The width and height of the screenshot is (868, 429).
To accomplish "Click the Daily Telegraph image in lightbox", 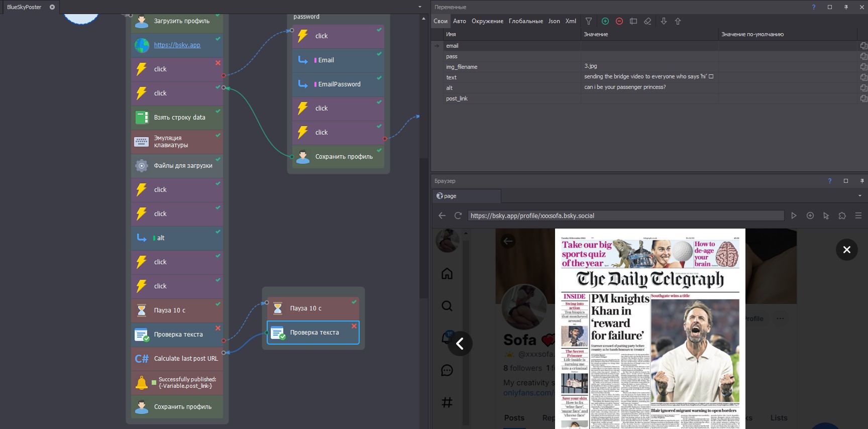I will coord(650,329).
